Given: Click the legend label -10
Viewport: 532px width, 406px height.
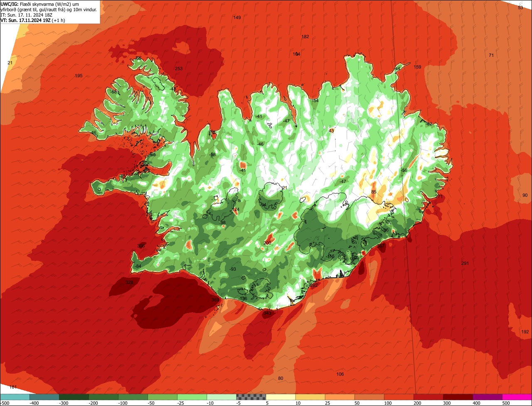Looking at the screenshot, I should [211, 403].
